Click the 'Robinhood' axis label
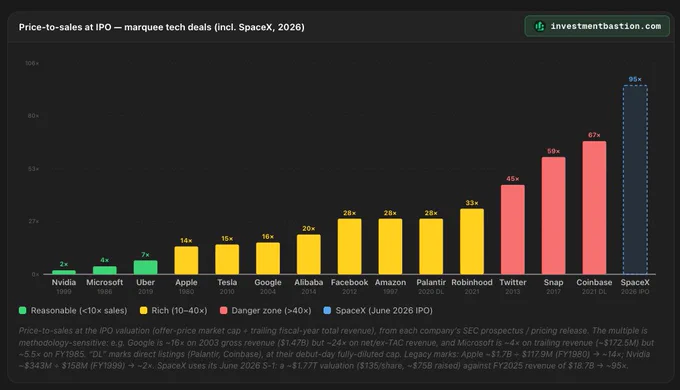This screenshot has height=390, width=680. click(x=472, y=282)
